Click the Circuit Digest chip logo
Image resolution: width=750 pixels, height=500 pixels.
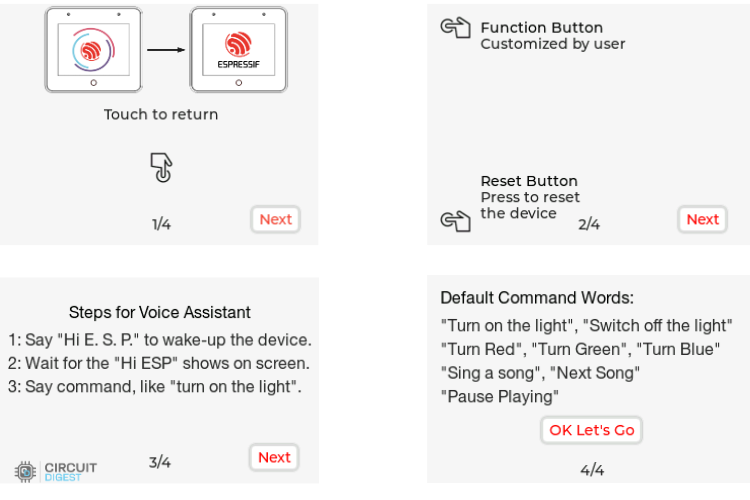tap(26, 470)
